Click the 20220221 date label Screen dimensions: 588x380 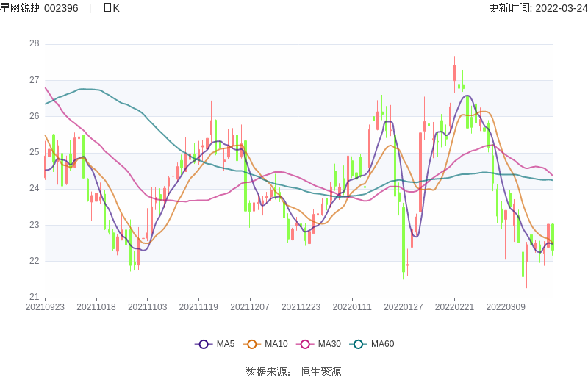pyautogui.click(x=454, y=307)
